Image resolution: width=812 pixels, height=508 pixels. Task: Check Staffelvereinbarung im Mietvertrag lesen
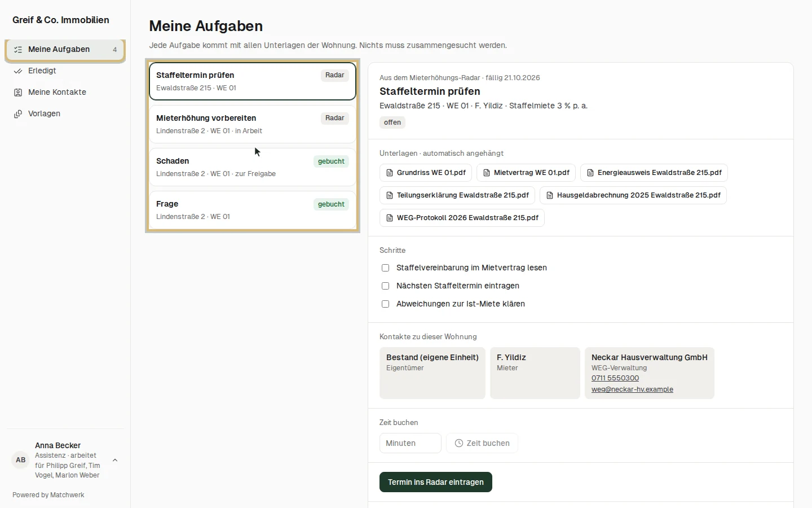(386, 268)
